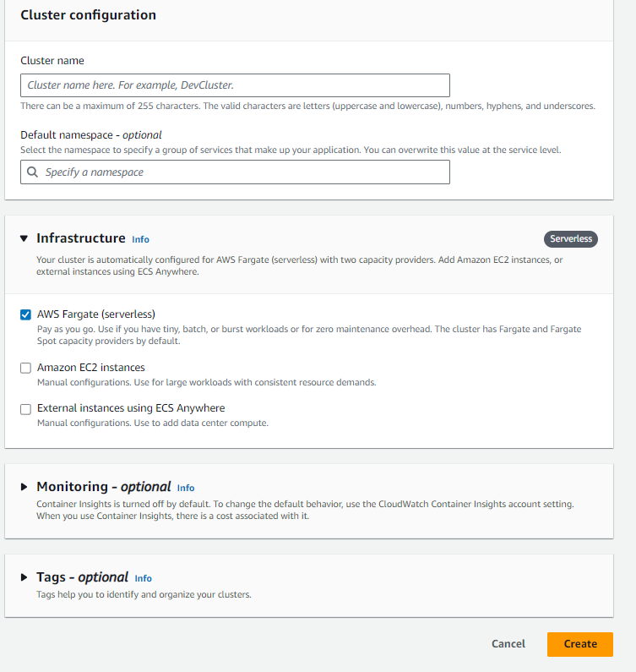Uncheck the AWS Fargate (serverless) checkbox

pyautogui.click(x=25, y=314)
